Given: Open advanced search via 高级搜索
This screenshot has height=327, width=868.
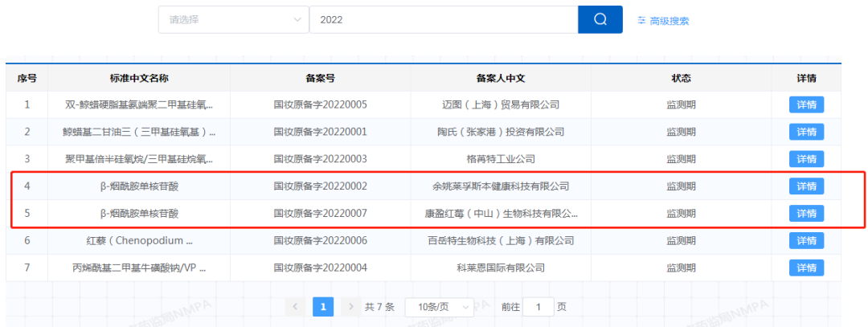Looking at the screenshot, I should pyautogui.click(x=663, y=21).
